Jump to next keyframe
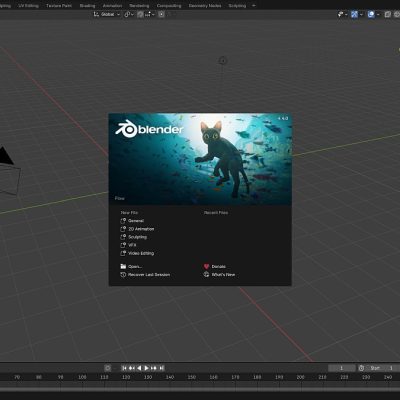400x400 pixels. click(x=154, y=368)
